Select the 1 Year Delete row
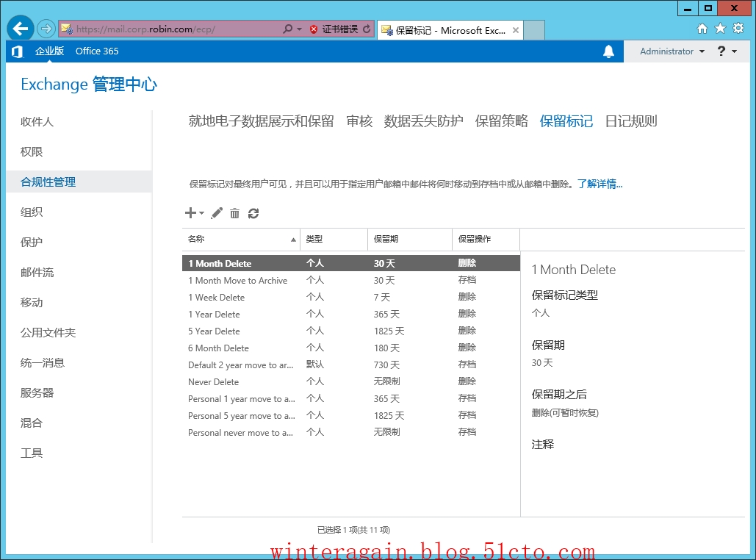Image resolution: width=756 pixels, height=560 pixels. (x=351, y=314)
